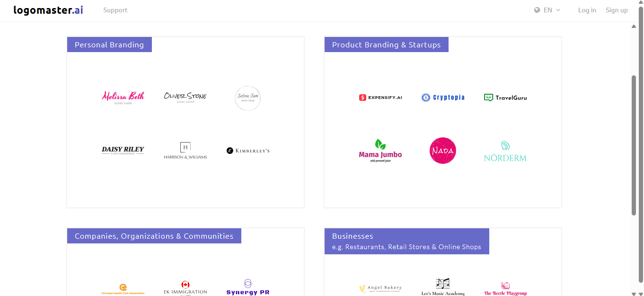
Task: Choose Product Branding & Startups category
Action: point(387,45)
